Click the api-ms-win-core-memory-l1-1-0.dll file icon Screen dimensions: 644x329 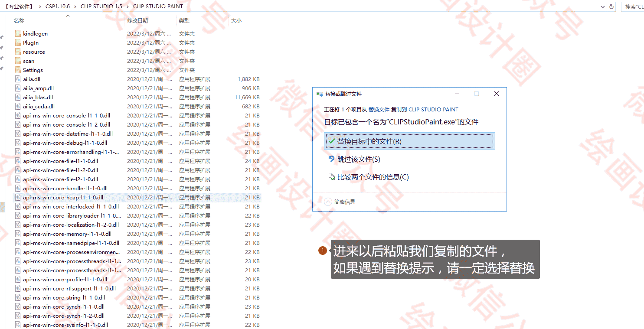(18, 234)
